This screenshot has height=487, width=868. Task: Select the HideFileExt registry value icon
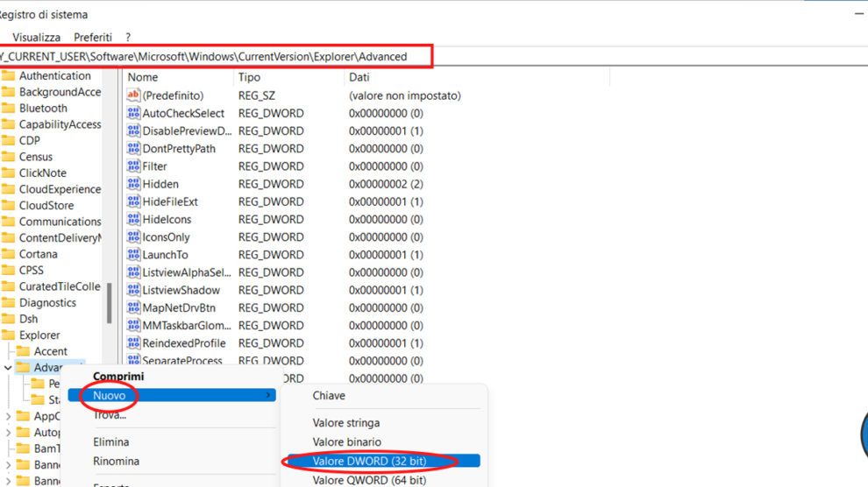[134, 201]
